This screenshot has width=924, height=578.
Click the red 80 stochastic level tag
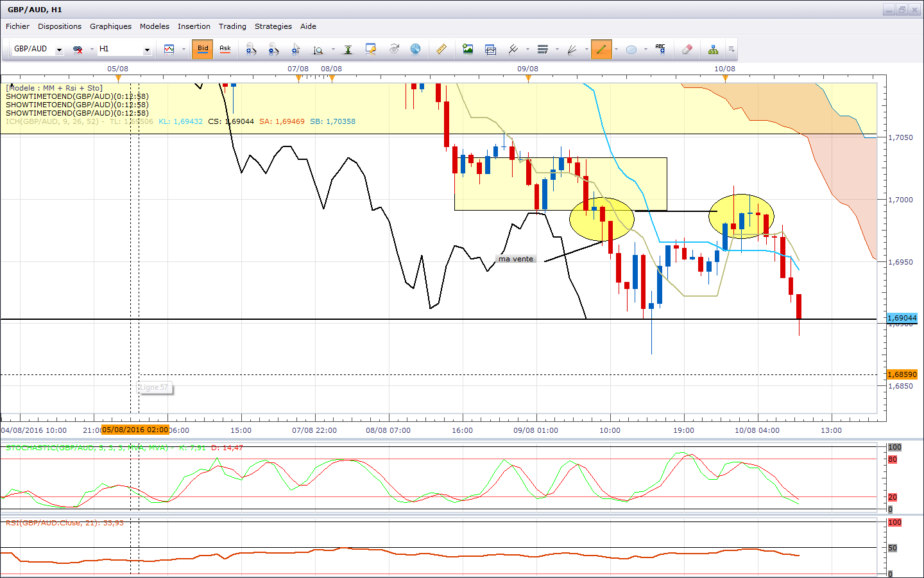tap(893, 459)
